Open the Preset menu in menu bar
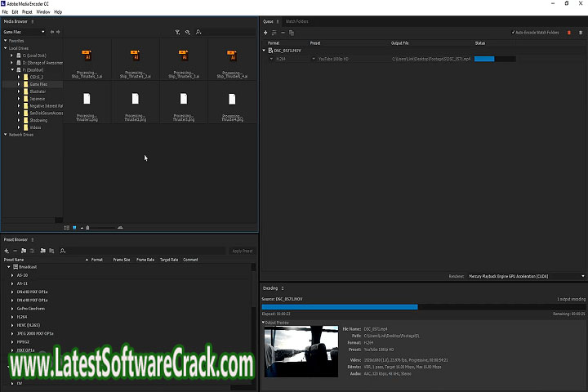This screenshot has height=392, width=588. 27,12
